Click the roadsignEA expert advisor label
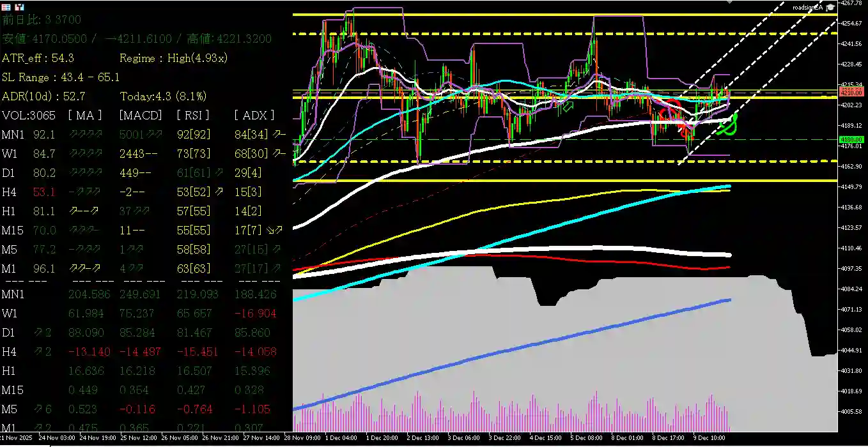The height and width of the screenshot is (447, 868). [x=808, y=7]
